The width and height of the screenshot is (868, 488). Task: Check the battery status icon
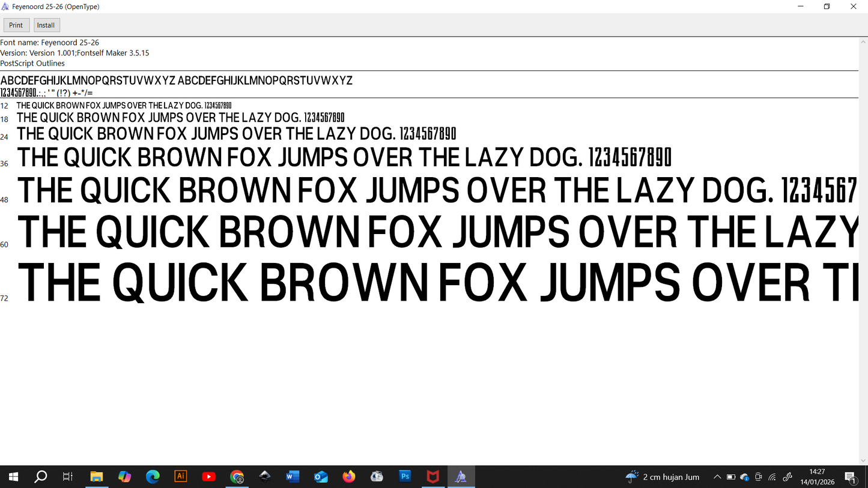pyautogui.click(x=731, y=477)
